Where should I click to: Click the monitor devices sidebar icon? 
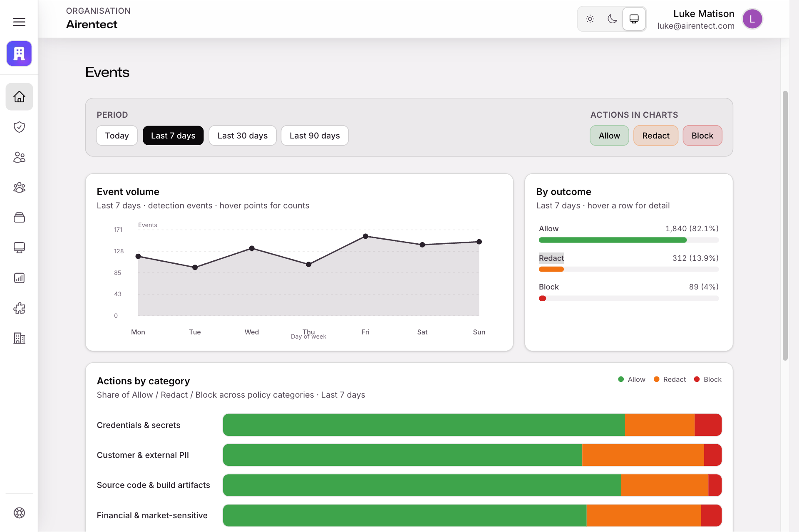click(19, 248)
